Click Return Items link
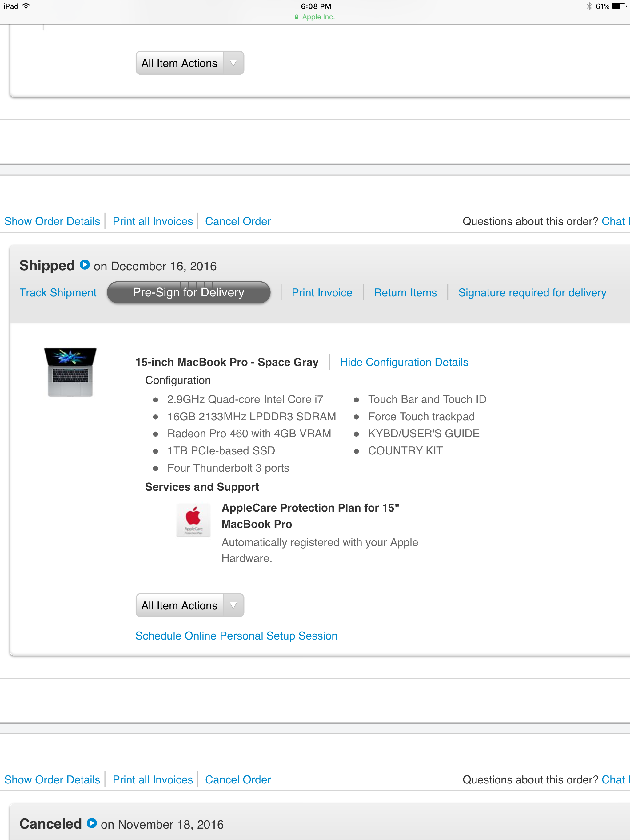The image size is (630, 840). pyautogui.click(x=405, y=292)
